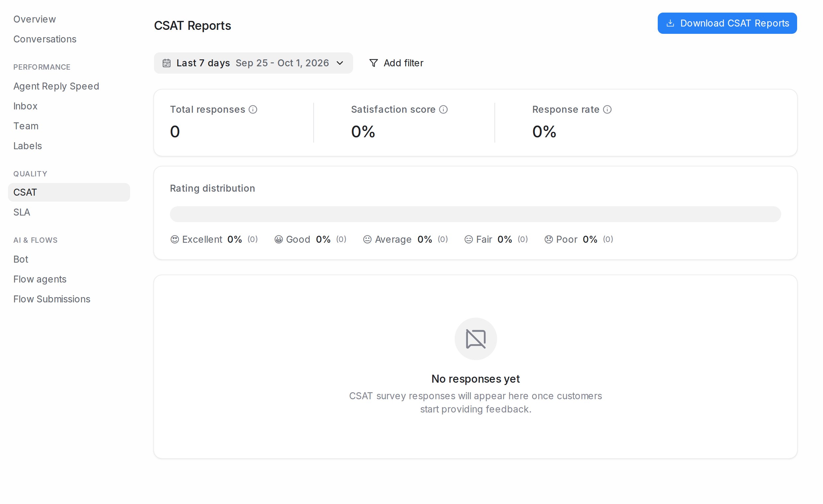Image resolution: width=823 pixels, height=504 pixels.
Task: Click the PERFORMANCE section header
Action: (42, 67)
